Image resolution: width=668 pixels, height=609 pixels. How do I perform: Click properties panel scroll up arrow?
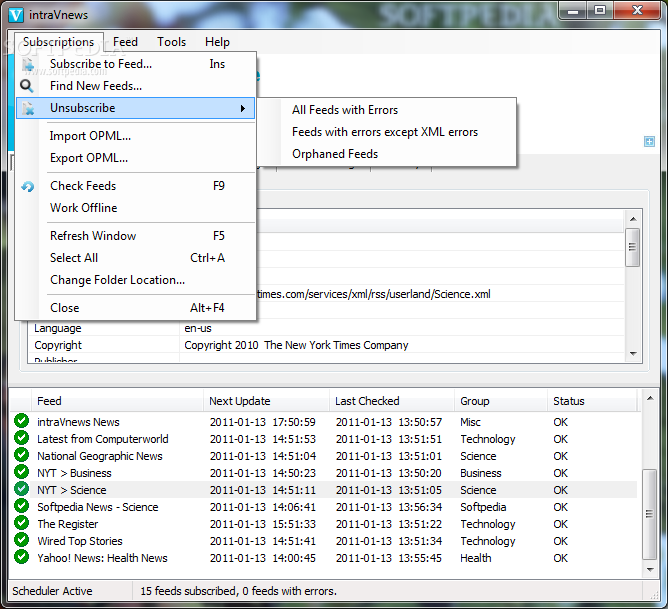point(633,219)
